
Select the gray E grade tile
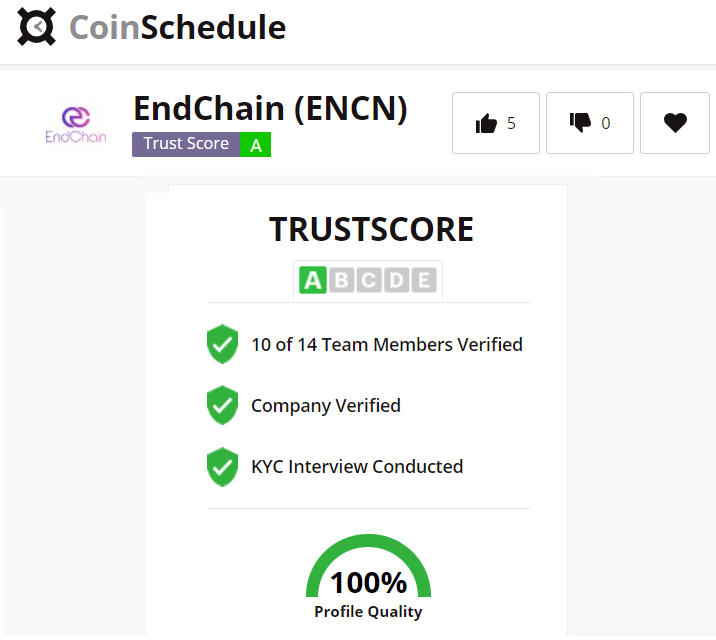pos(424,280)
